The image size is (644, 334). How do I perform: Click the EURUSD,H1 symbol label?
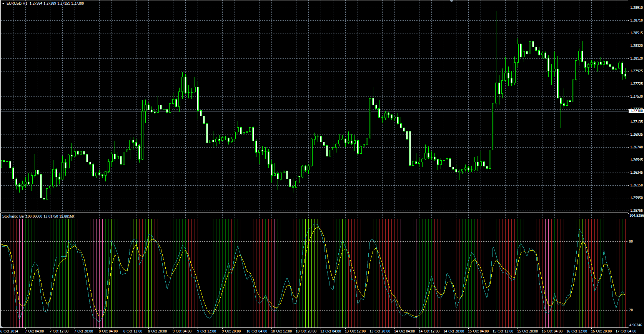click(17, 3)
